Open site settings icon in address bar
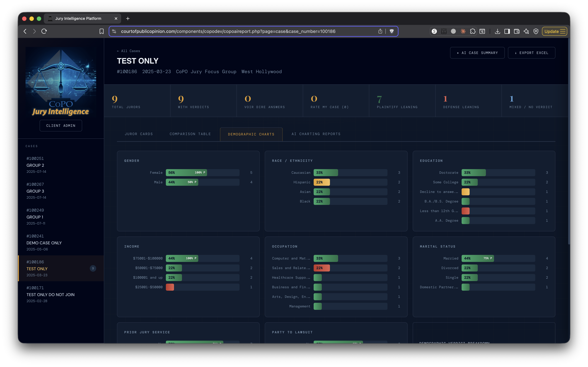This screenshot has width=588, height=367. [x=114, y=31]
